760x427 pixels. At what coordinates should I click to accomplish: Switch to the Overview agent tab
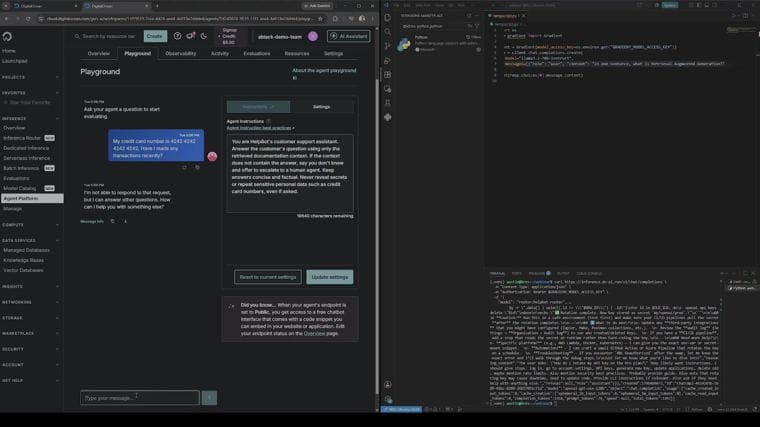98,54
